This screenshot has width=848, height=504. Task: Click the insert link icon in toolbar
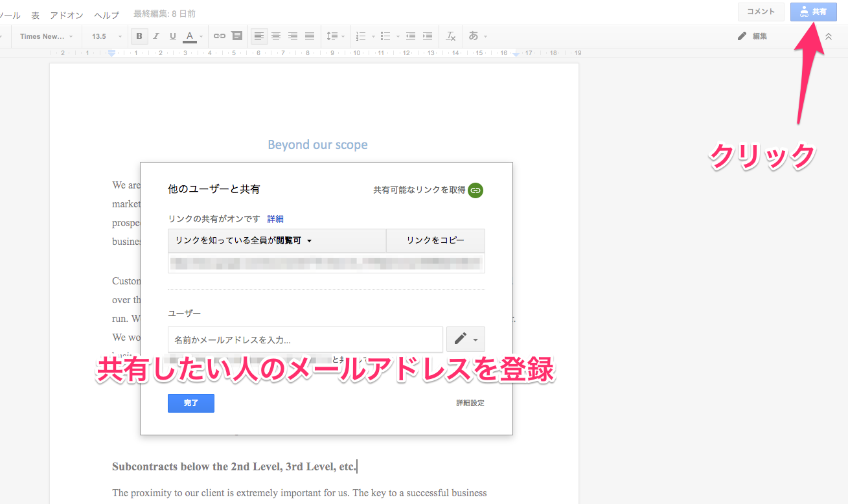click(220, 36)
